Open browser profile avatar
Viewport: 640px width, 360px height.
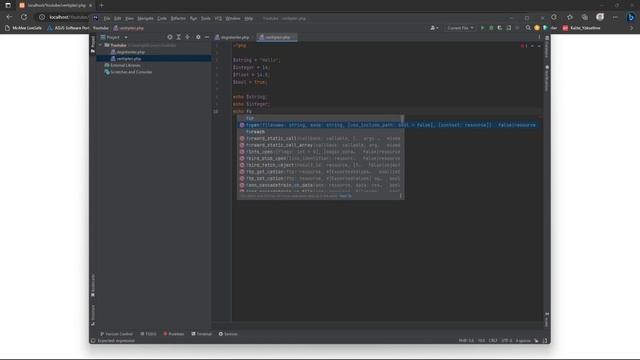click(600, 17)
